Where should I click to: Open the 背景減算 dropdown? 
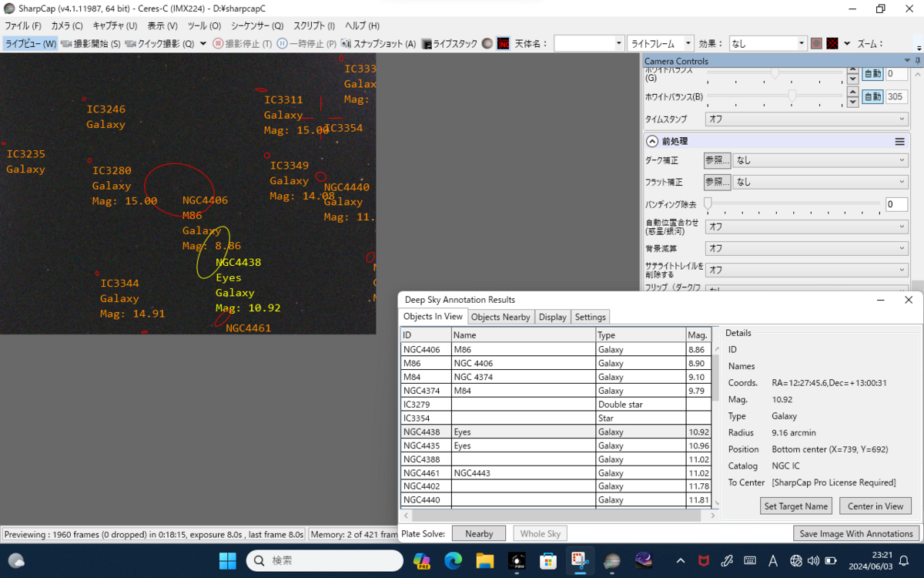(806, 248)
